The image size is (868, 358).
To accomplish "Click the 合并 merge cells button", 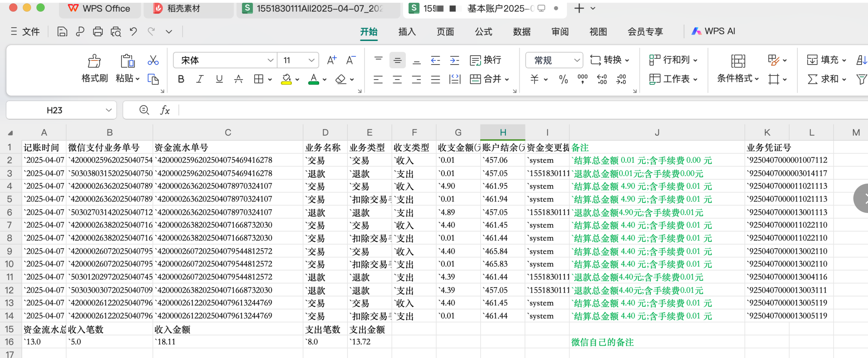I will point(486,79).
